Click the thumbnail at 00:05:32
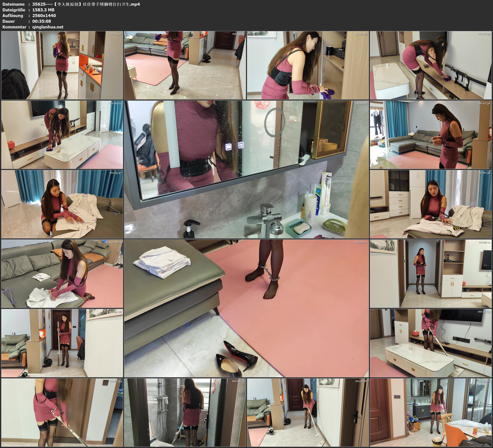This screenshot has height=448, width=493. (x=308, y=65)
